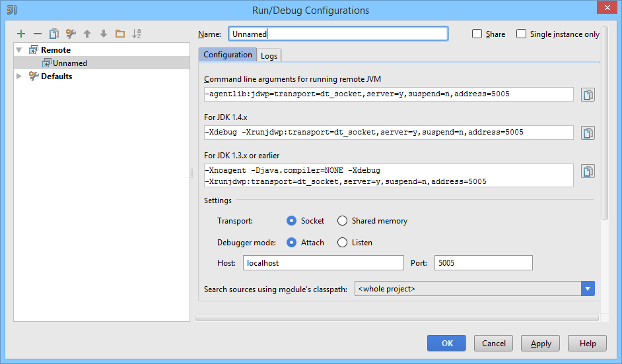Click the "Debugger mode:" label
622x364 pixels.
pyautogui.click(x=246, y=243)
